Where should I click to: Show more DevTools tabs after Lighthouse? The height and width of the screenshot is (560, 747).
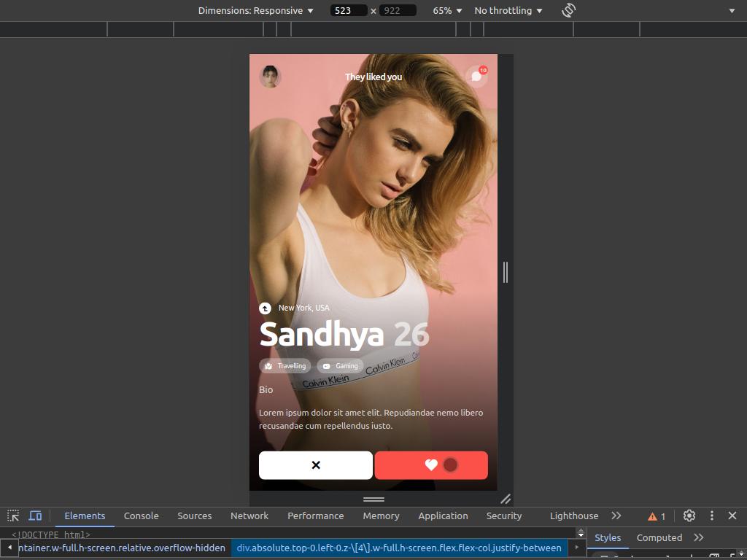[616, 516]
